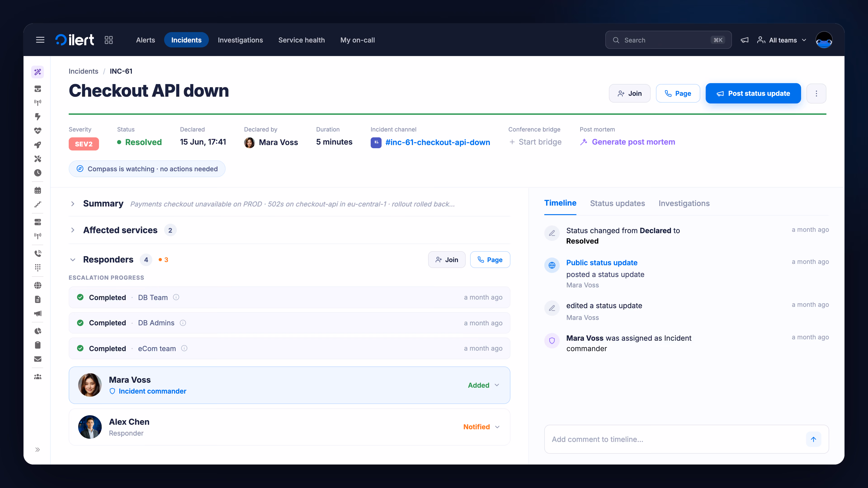Click the magic wand sidebar icon
Viewport: 868px width, 488px height.
(x=38, y=72)
